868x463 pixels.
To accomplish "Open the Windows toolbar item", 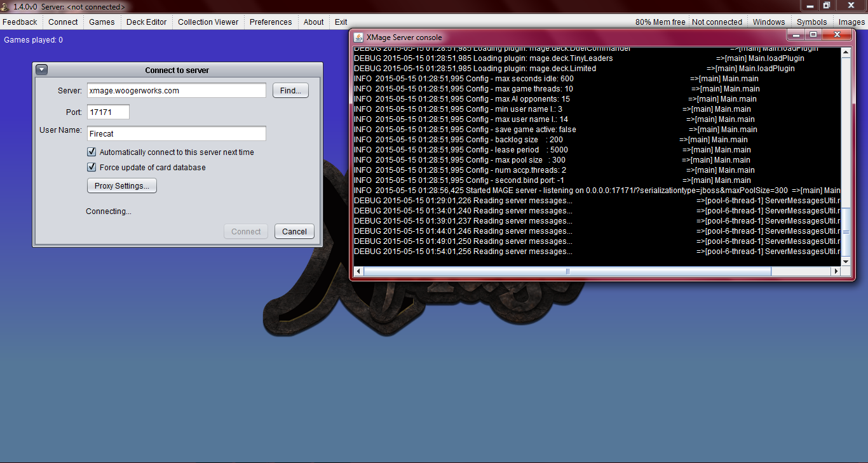I will [x=769, y=22].
